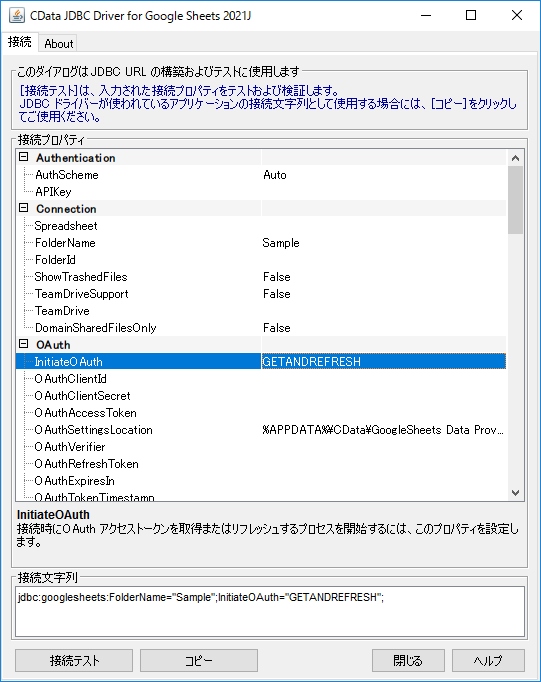Select the 接続 tab
Image resolution: width=541 pixels, height=682 pixels.
click(20, 42)
